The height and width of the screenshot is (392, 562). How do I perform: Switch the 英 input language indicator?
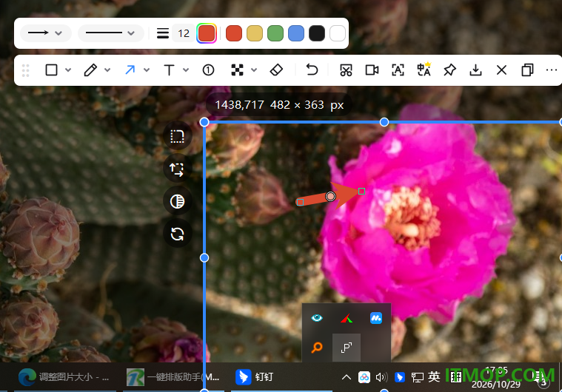(434, 376)
